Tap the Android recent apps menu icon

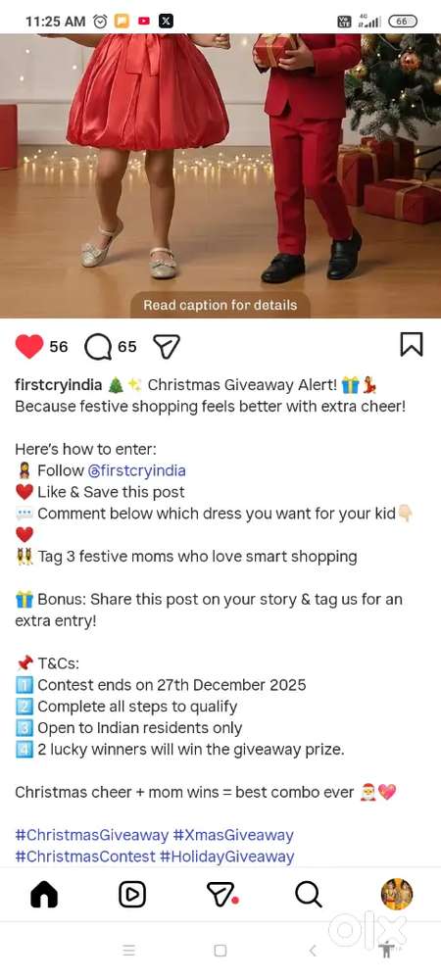[128, 951]
